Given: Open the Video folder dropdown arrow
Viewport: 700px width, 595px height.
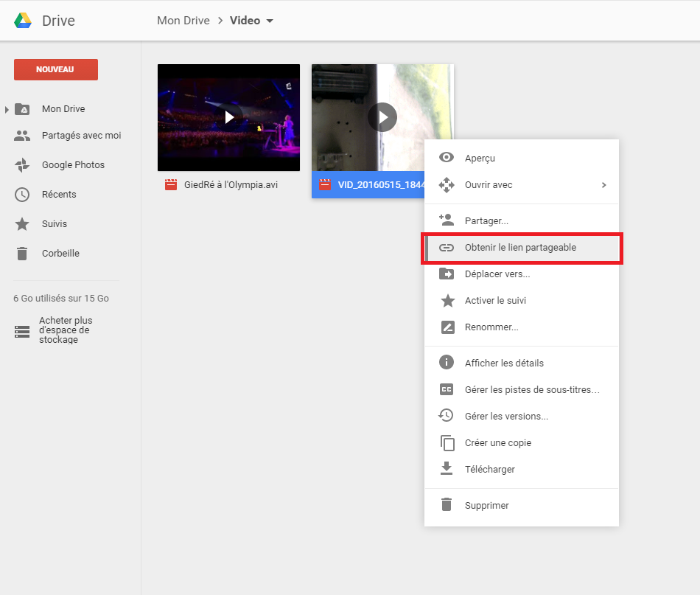Looking at the screenshot, I should [x=270, y=21].
